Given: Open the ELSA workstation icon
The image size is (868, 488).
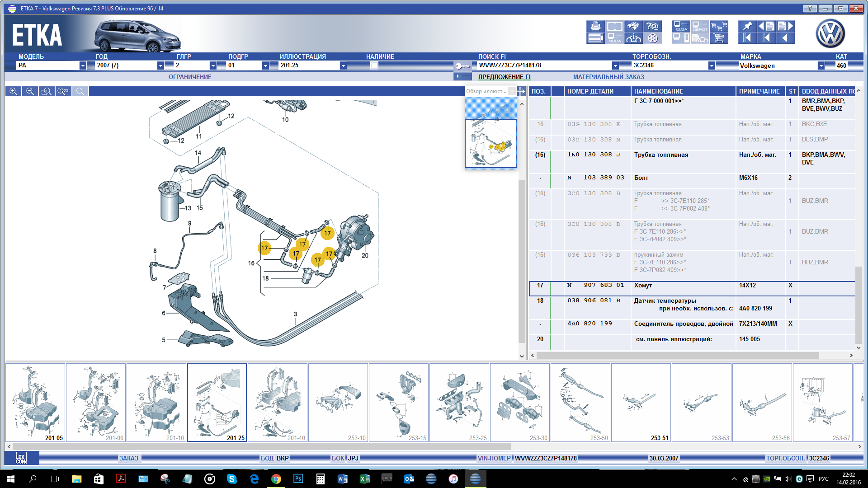Looking at the screenshot, I should coord(681,26).
